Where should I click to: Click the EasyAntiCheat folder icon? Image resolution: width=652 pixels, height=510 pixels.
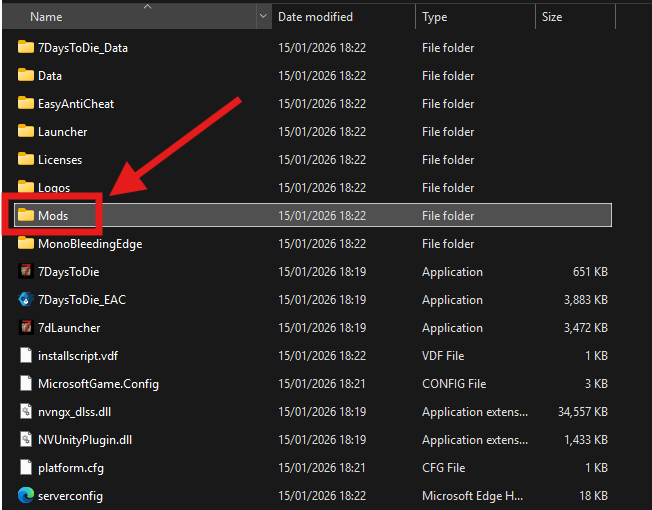(26, 103)
